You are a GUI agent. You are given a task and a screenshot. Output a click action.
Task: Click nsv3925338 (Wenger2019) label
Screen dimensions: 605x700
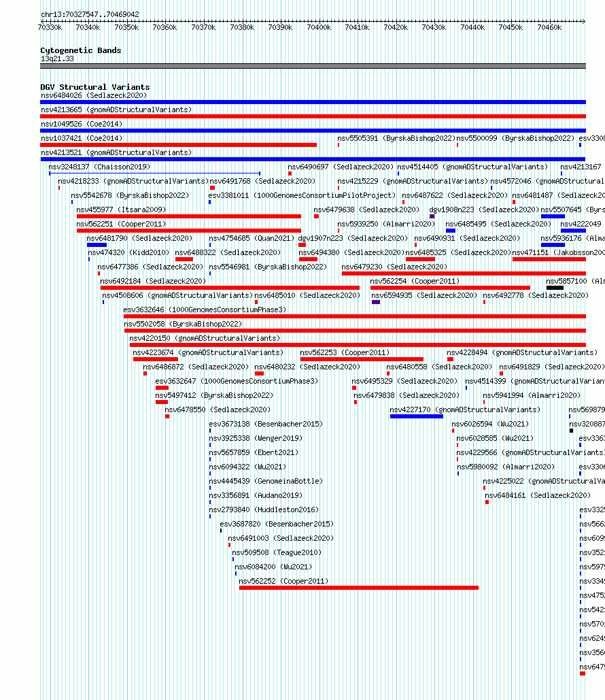tap(256, 438)
